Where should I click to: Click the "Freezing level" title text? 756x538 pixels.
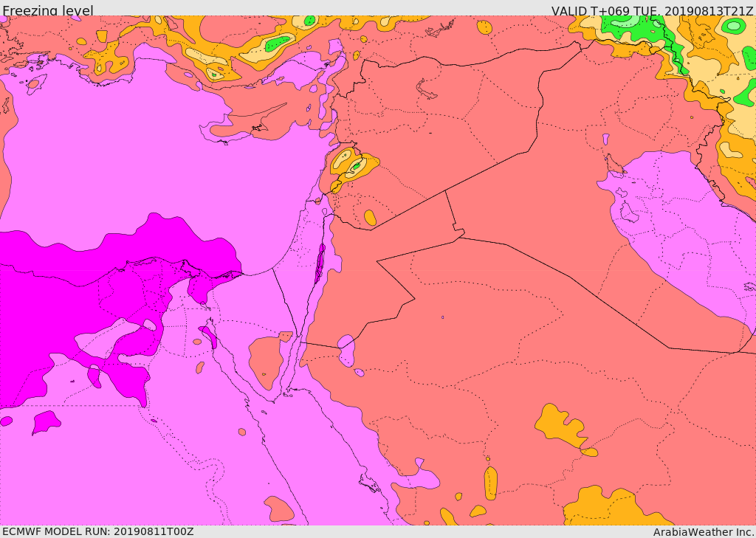(x=48, y=10)
